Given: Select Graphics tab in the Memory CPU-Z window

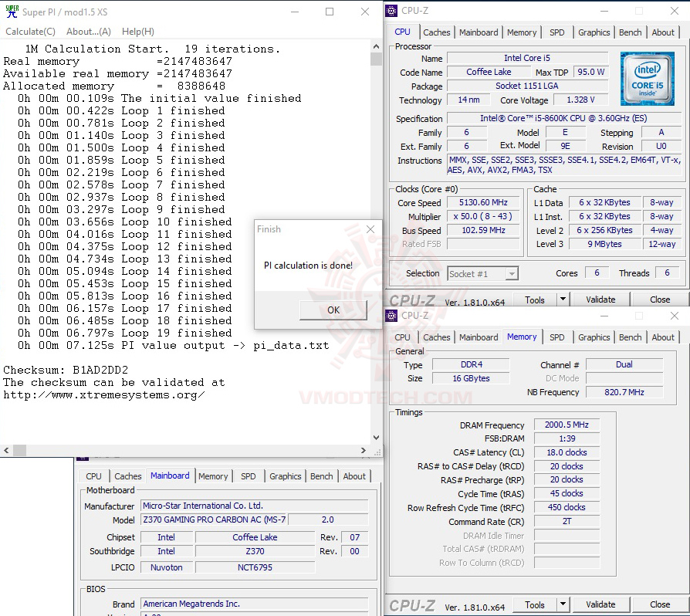Looking at the screenshot, I should click(594, 337).
